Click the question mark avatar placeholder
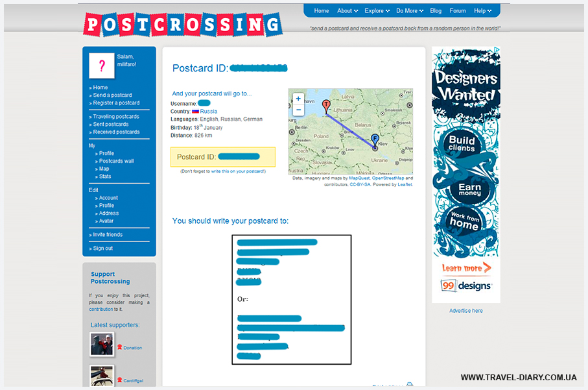Viewport: 588px width, 390px height. (102, 66)
